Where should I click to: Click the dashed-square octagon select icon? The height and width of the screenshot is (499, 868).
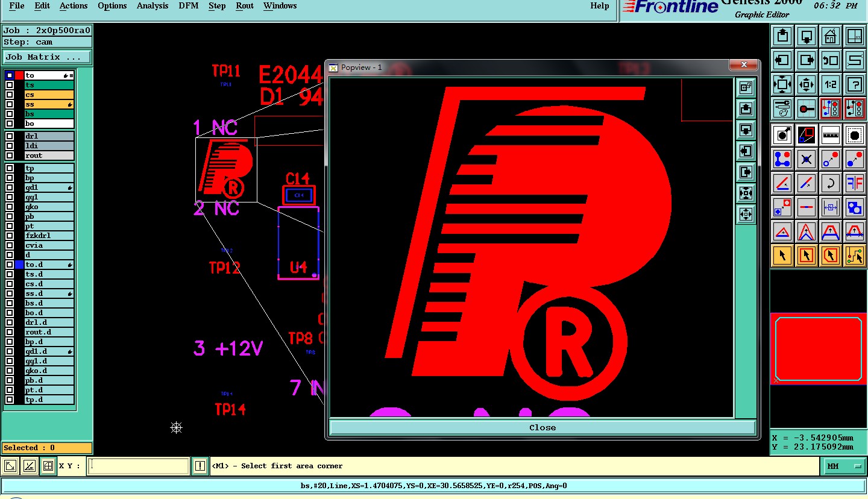(x=855, y=135)
